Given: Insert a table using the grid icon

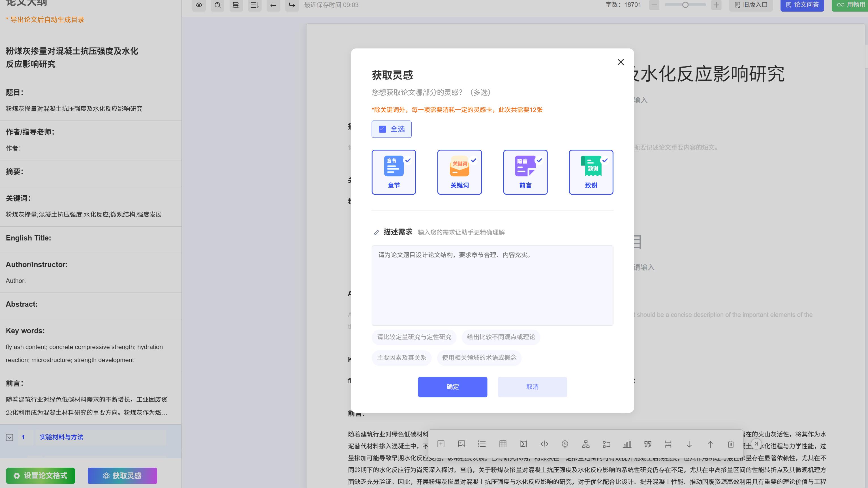Looking at the screenshot, I should click(x=503, y=444).
